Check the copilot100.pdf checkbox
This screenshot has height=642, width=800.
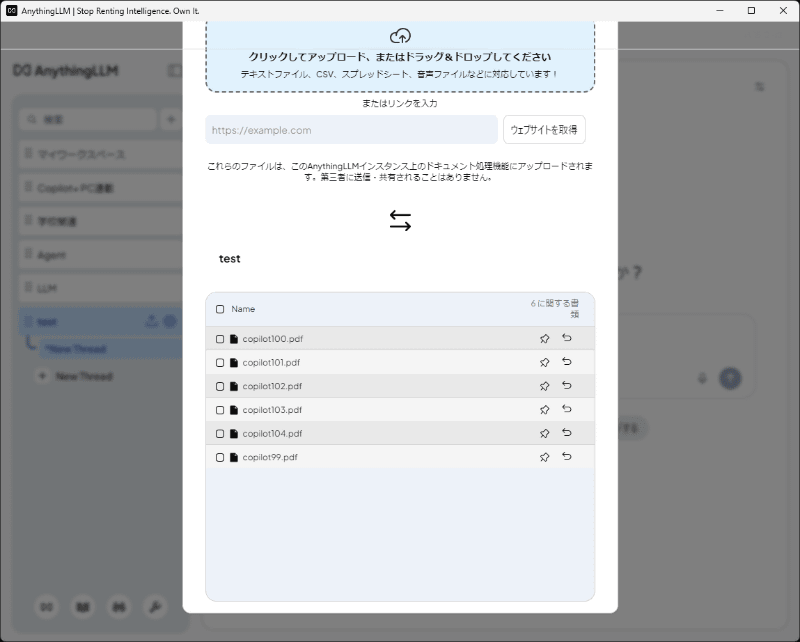pyautogui.click(x=220, y=339)
